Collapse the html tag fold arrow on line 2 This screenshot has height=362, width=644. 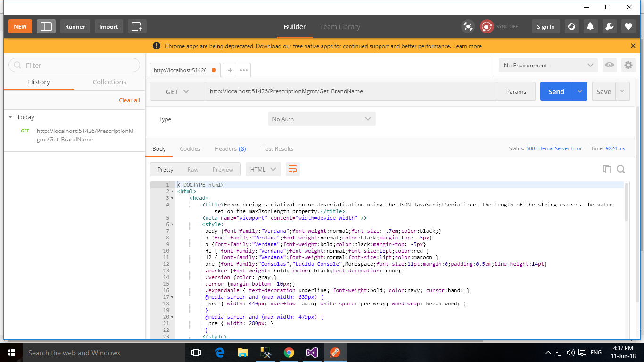pyautogui.click(x=173, y=192)
